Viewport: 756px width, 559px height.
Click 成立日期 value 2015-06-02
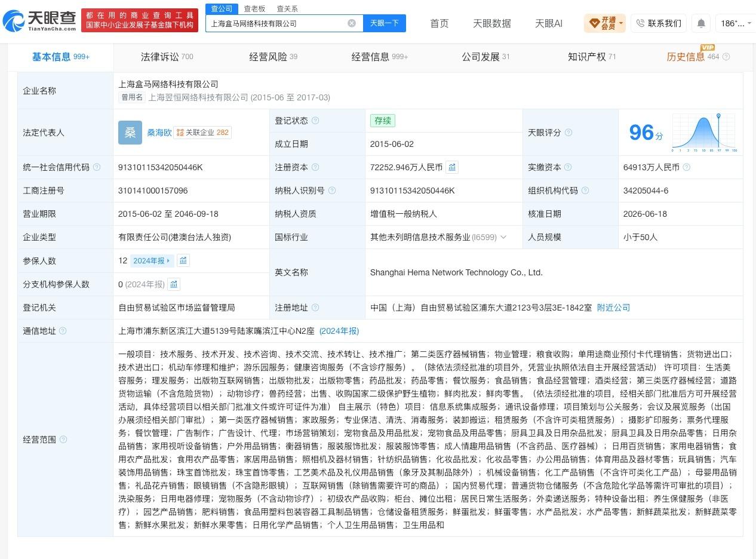(392, 144)
